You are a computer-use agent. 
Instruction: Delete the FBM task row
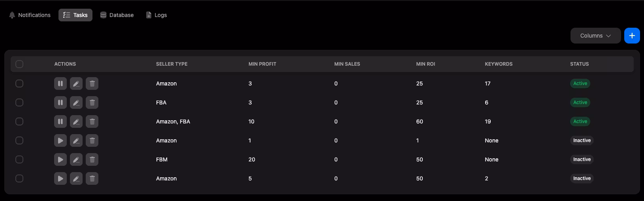point(92,159)
